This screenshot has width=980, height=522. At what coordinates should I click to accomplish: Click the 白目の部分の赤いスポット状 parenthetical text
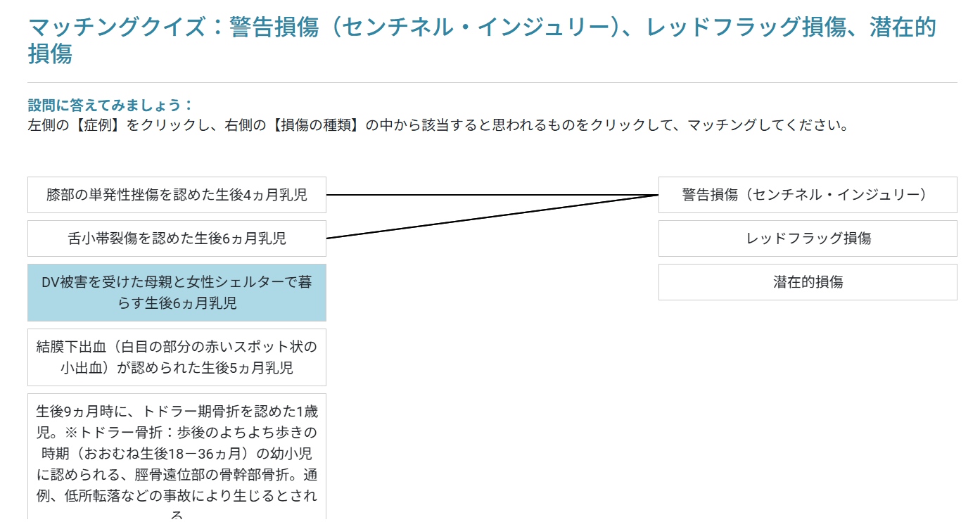click(214, 347)
